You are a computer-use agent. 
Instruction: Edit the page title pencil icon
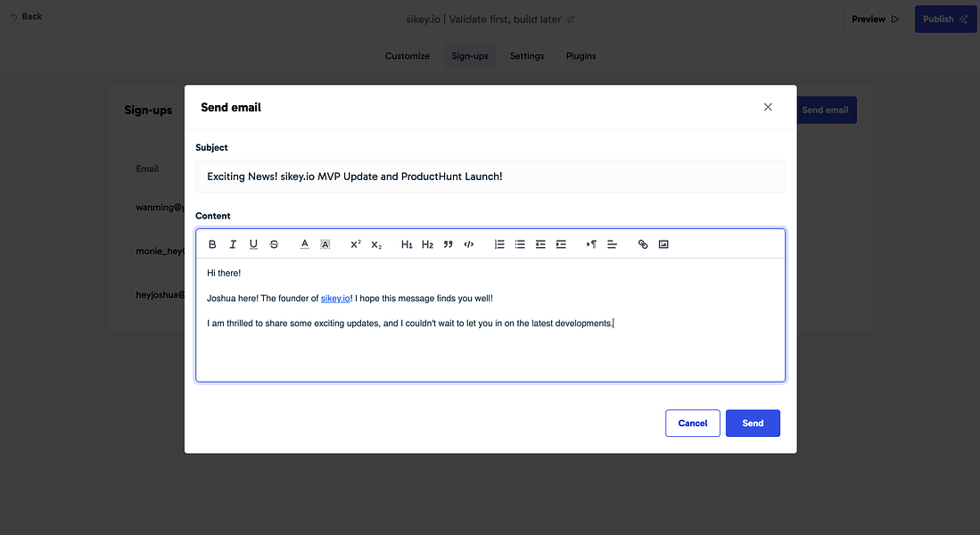click(x=571, y=20)
